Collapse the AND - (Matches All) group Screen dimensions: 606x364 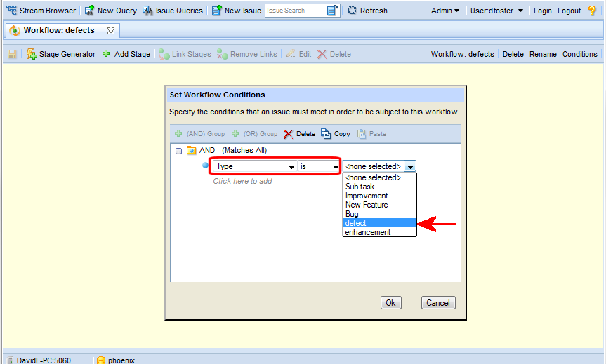[x=178, y=151]
